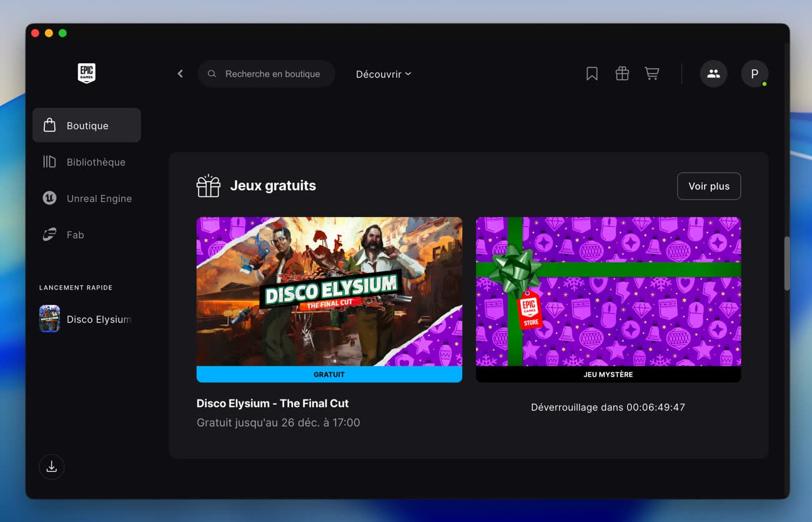Open the friends list icon
Image resolution: width=812 pixels, height=522 pixels.
[713, 74]
